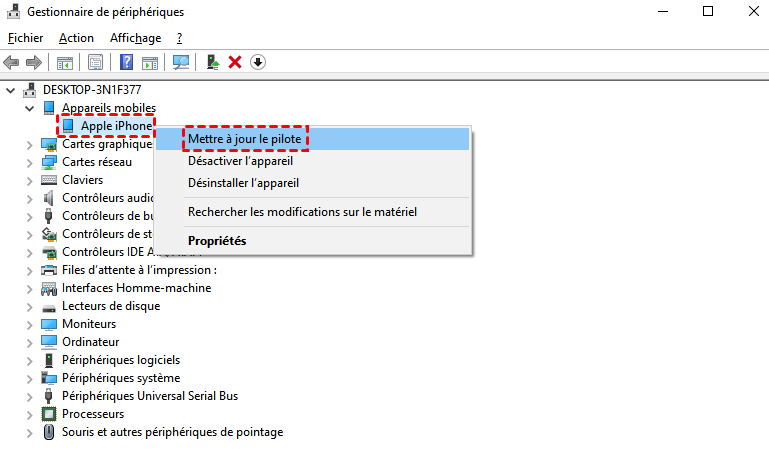Open Propriétés from the context menu
Viewport: 769px width, 458px height.
coord(217,241)
